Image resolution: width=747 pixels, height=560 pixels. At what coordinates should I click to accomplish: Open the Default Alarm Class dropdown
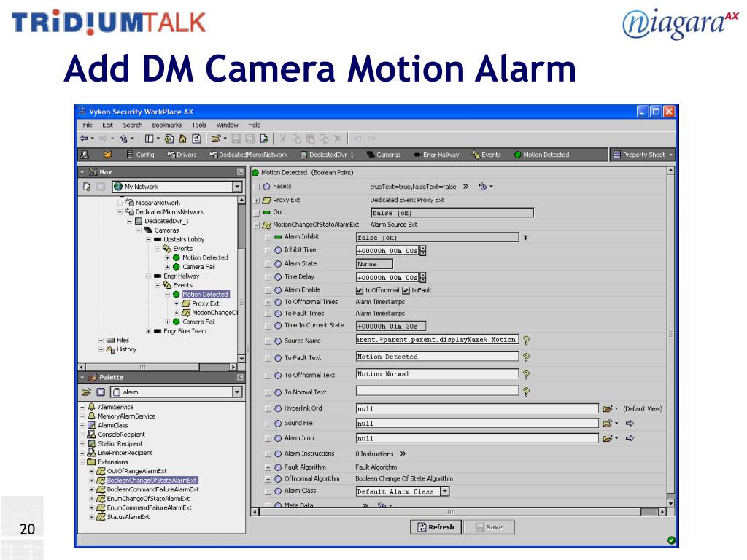pos(444,491)
